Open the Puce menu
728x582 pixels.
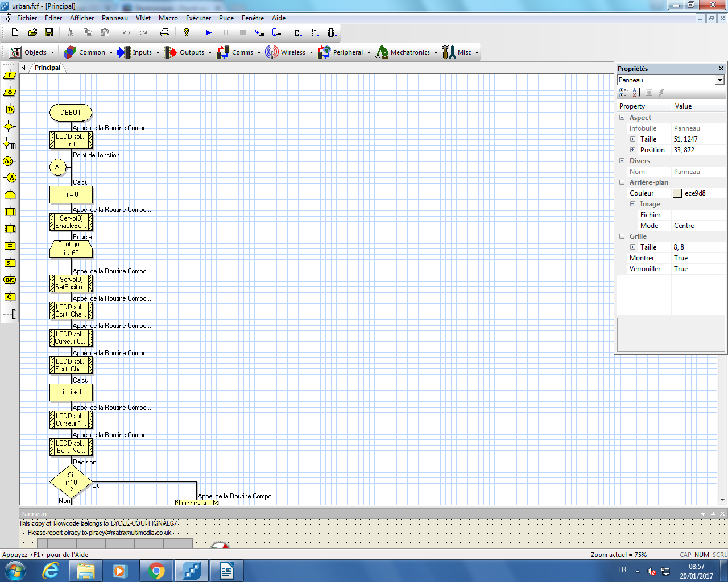(x=226, y=18)
